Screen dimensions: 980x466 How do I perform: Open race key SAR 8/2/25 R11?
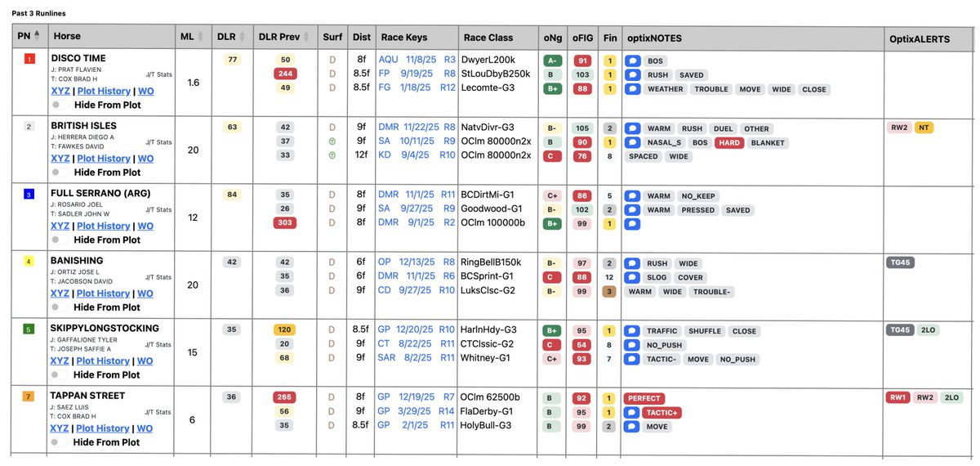coord(417,358)
